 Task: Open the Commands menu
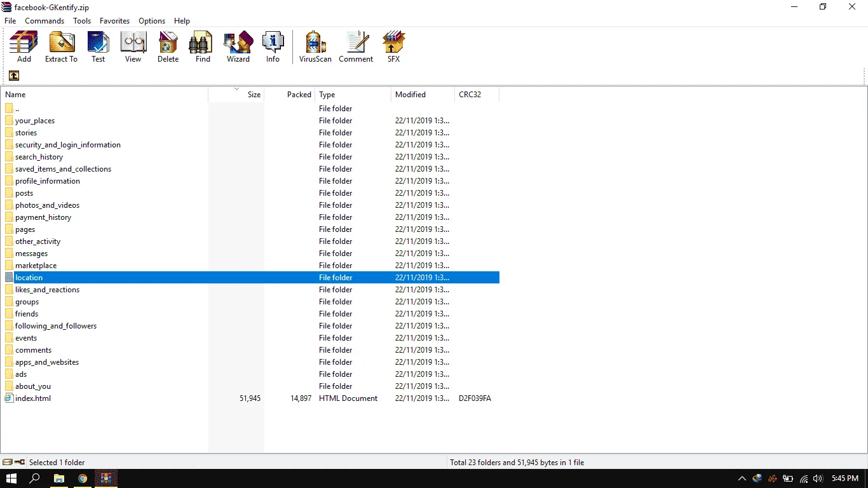44,21
